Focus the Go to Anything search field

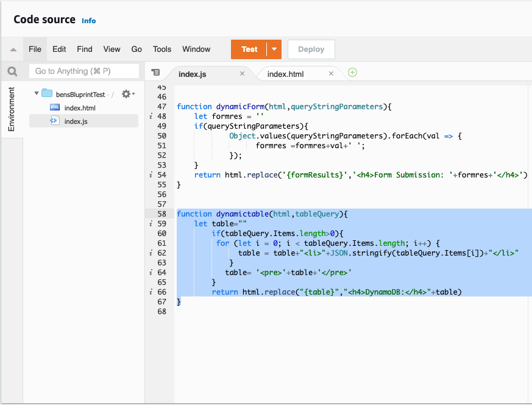coord(84,71)
